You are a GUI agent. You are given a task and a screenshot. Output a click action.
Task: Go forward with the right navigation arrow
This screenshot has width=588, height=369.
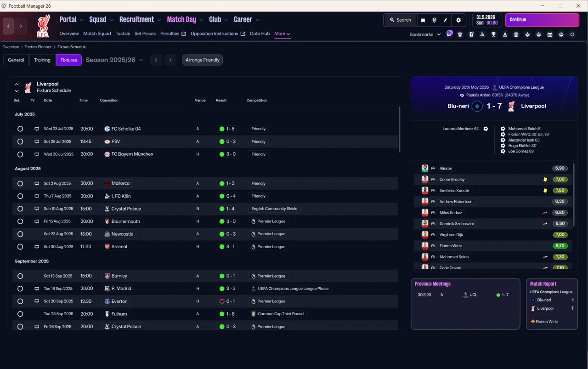(x=20, y=26)
